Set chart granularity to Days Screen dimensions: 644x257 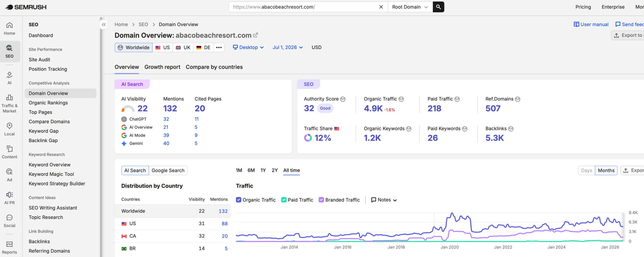click(x=586, y=170)
